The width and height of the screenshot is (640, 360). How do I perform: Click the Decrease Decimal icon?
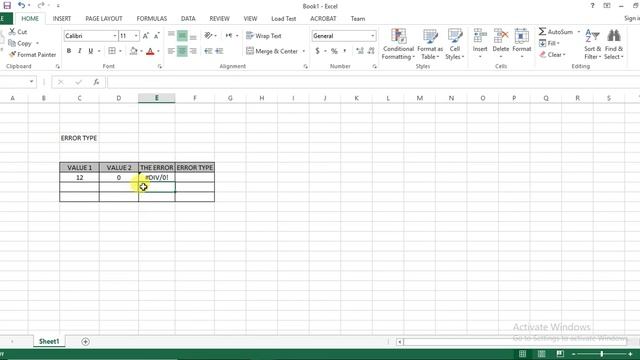pyautogui.click(x=371, y=51)
